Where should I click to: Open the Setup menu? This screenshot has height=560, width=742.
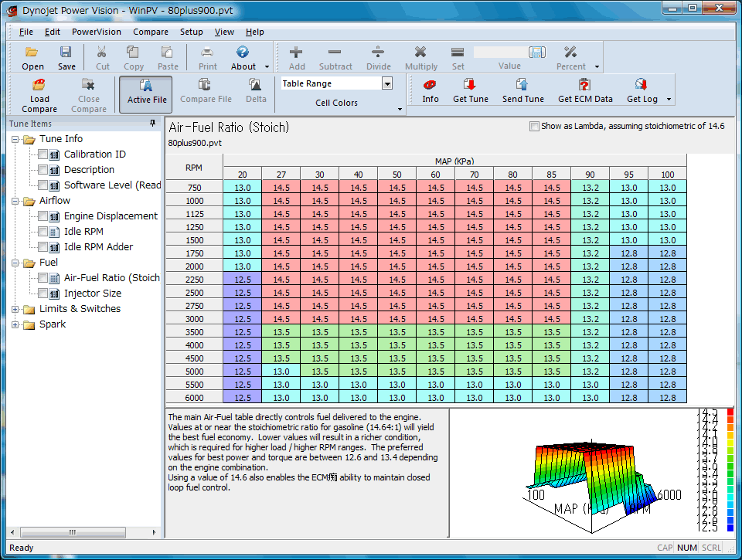click(x=191, y=32)
